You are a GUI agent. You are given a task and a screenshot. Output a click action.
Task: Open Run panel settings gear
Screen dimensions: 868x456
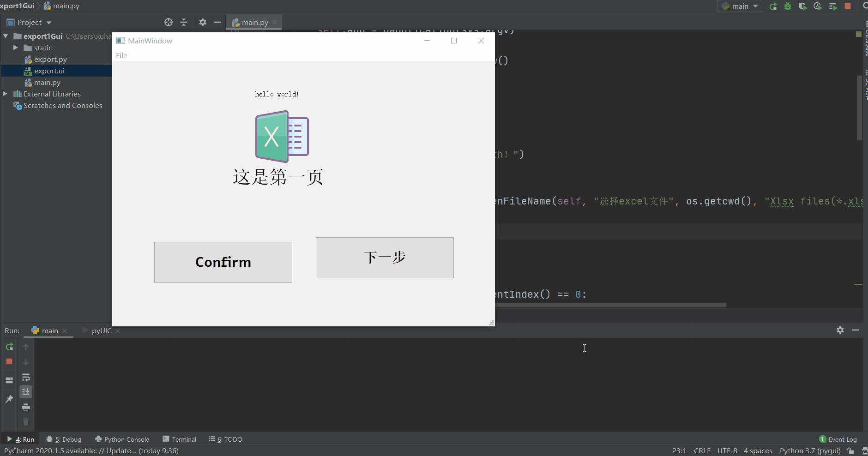(x=840, y=330)
